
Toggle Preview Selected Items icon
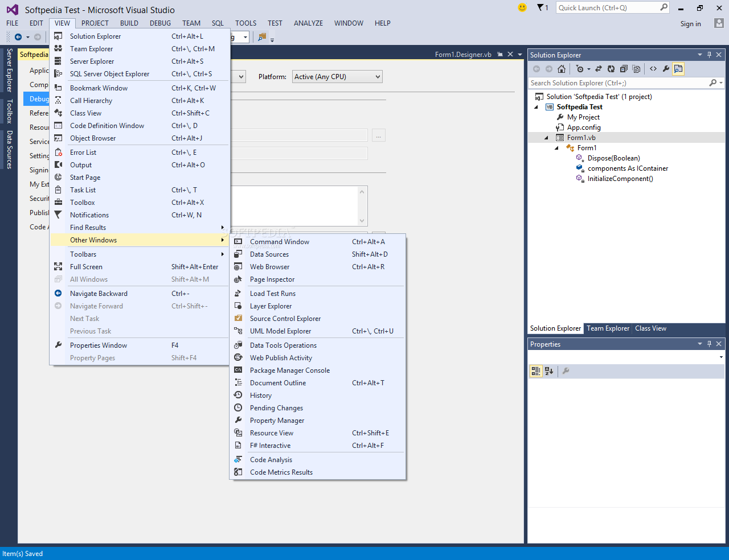tap(678, 69)
